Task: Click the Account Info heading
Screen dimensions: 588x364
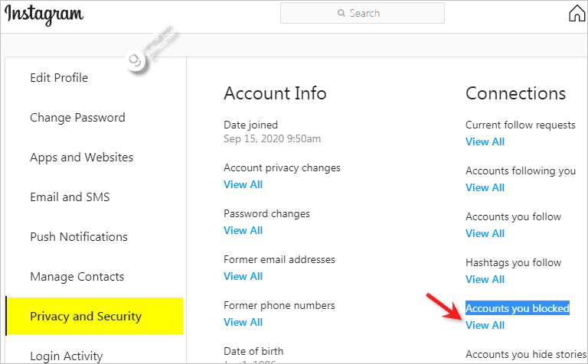Action: pos(275,93)
